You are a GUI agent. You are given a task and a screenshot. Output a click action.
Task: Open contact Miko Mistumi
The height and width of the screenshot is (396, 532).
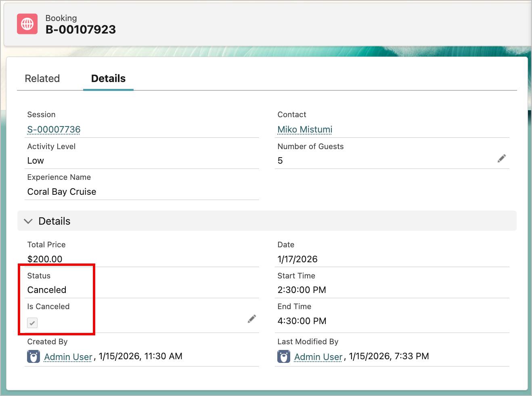pos(305,129)
